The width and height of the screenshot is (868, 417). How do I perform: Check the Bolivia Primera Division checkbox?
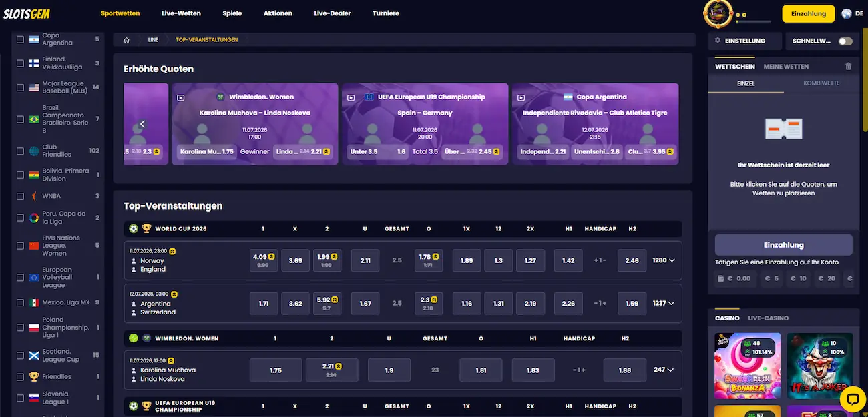pos(20,175)
